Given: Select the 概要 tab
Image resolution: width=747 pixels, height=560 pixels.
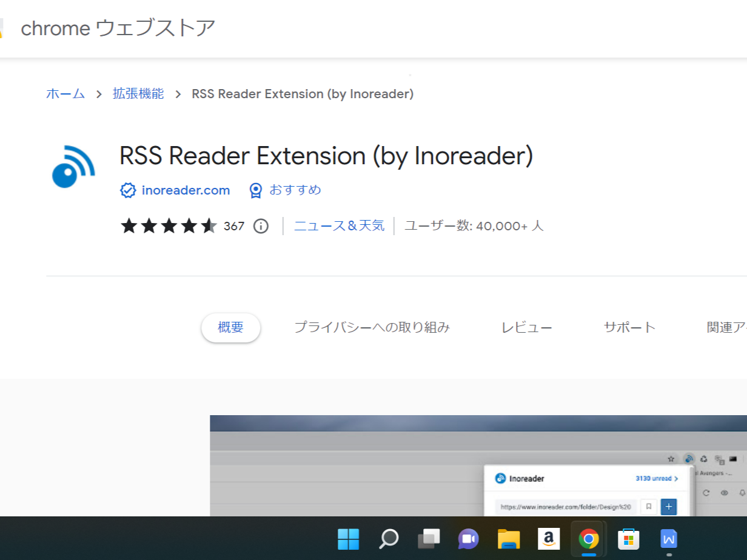Looking at the screenshot, I should point(230,328).
